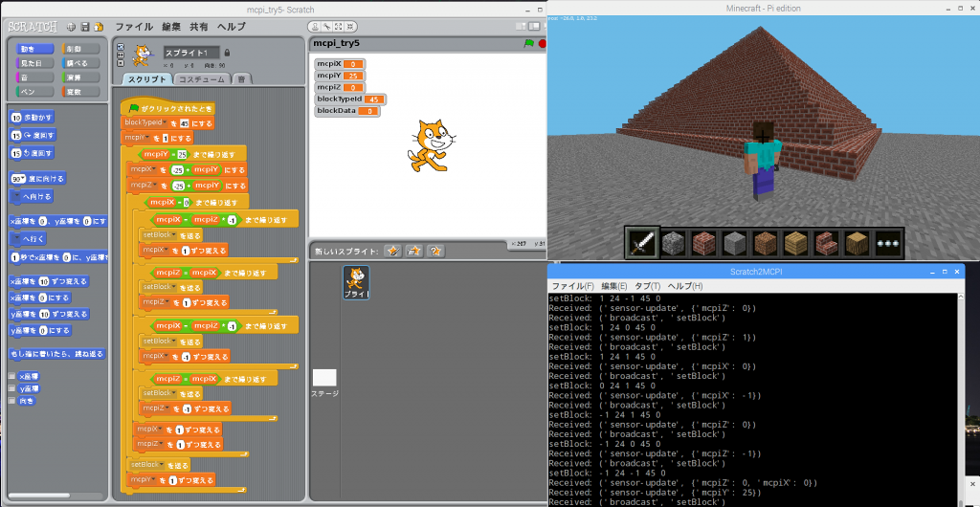
Task: Open タブ(T) menu in Scratch2MCPI terminal
Action: click(x=648, y=286)
